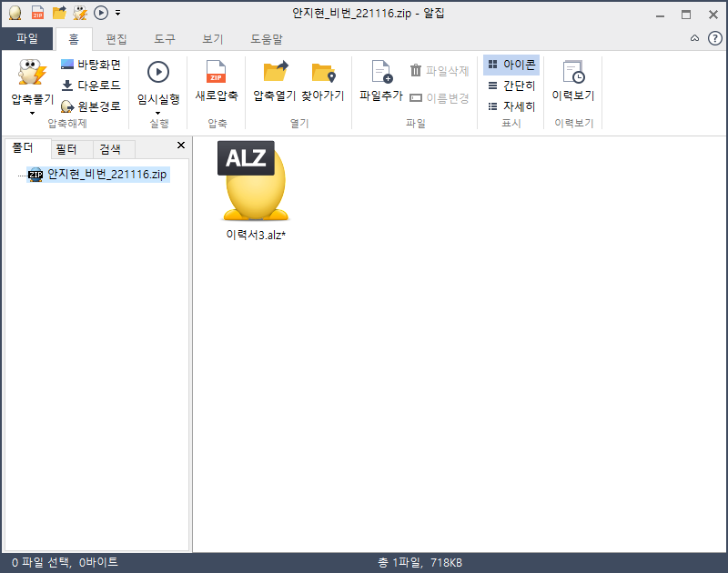Click 압축열기 folder icon
This screenshot has width=728, height=573.
276,73
